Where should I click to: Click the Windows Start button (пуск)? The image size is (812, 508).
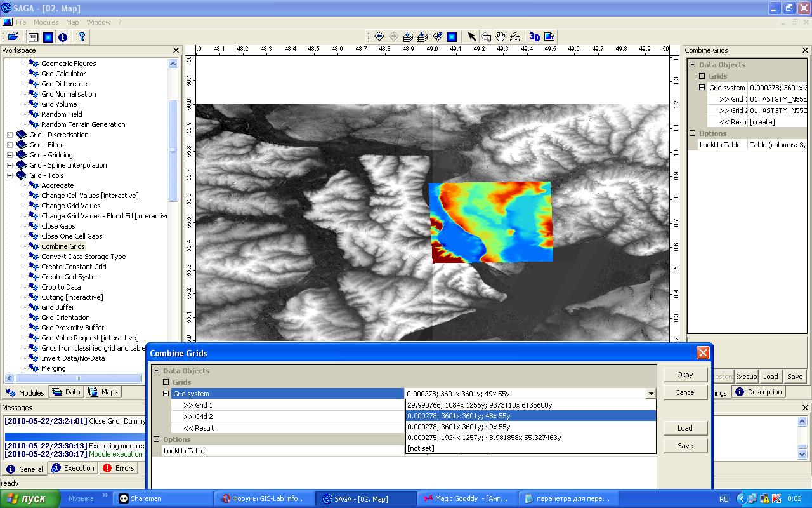(30, 498)
